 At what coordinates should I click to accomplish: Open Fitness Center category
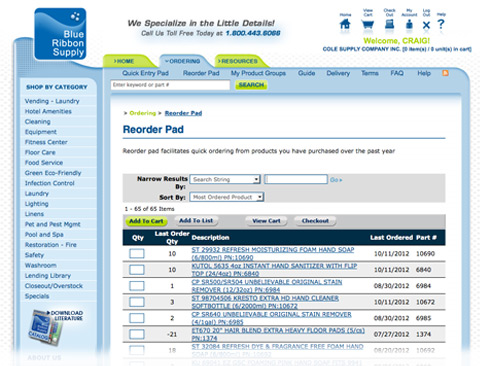(x=46, y=142)
